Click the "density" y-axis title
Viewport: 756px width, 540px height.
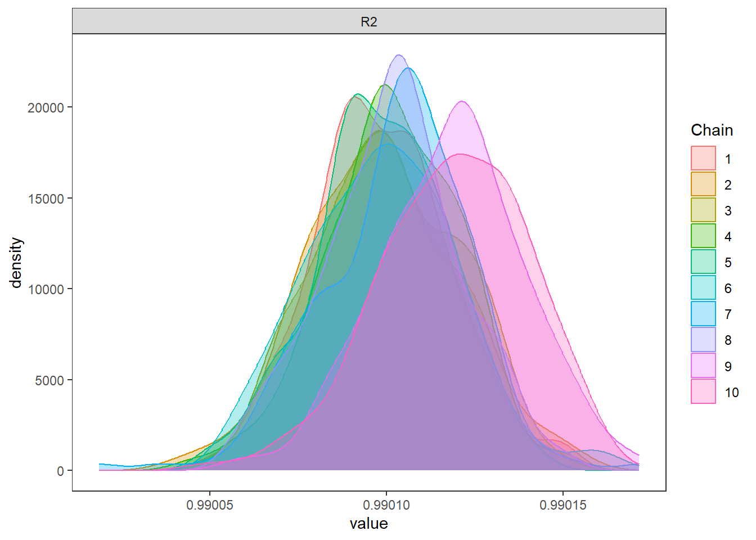point(17,263)
